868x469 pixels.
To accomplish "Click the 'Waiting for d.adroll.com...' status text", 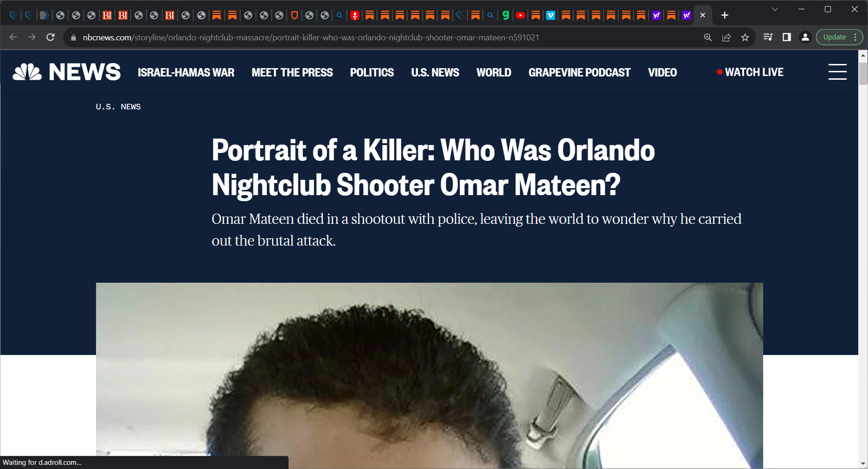I will pos(42,463).
